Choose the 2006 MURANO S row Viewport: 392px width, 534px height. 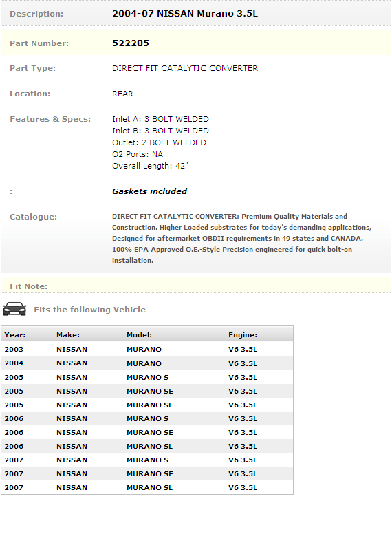[147, 418]
